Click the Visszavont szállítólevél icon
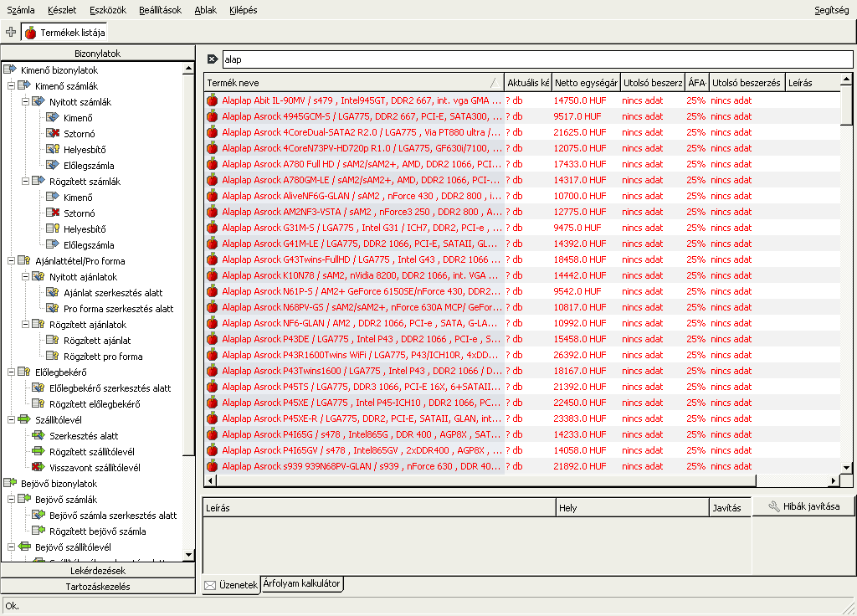 pyautogui.click(x=38, y=467)
